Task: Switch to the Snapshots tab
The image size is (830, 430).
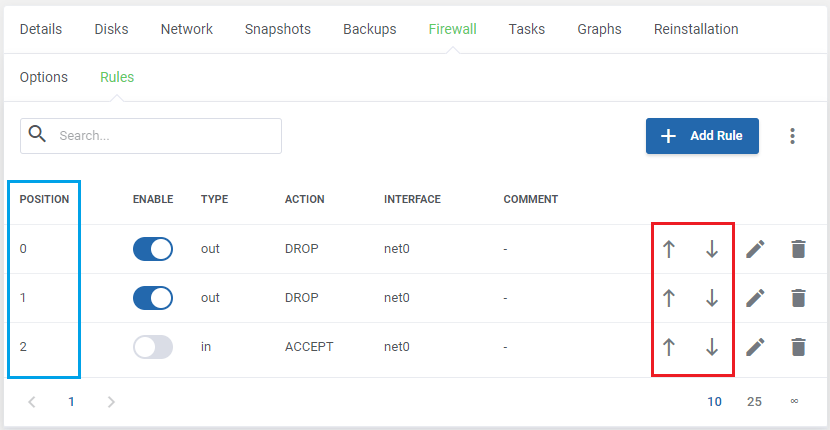Action: pos(278,29)
